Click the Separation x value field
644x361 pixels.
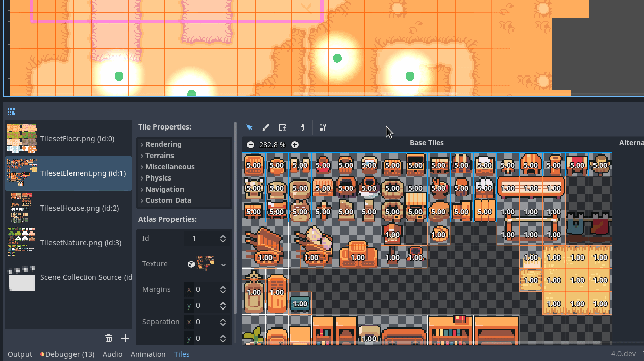[x=206, y=322]
